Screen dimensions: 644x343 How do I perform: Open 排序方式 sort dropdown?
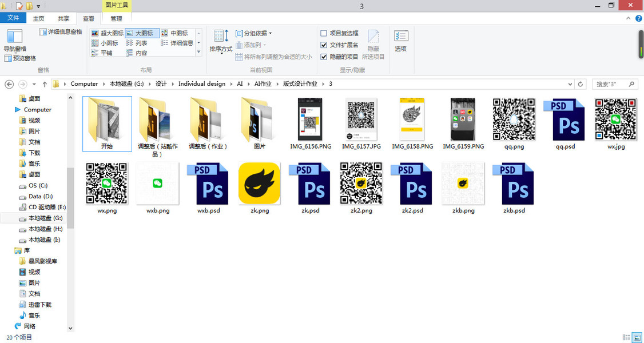(x=221, y=41)
